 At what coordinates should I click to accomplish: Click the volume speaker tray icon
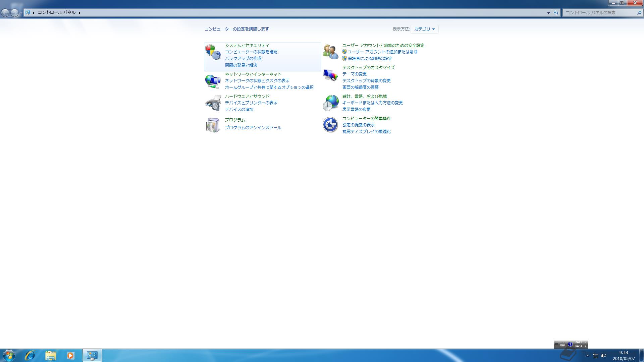coord(604,356)
